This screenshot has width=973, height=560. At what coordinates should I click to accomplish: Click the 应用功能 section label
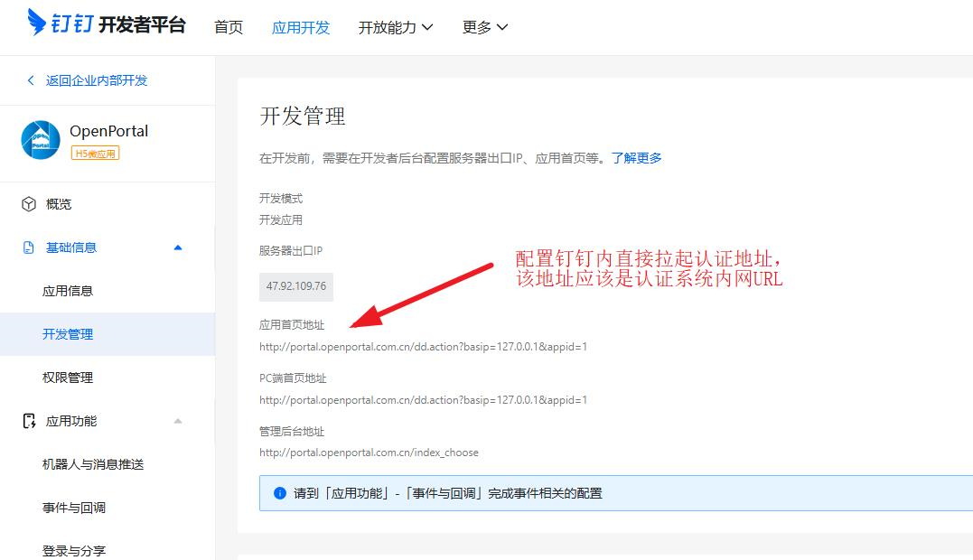[71, 421]
